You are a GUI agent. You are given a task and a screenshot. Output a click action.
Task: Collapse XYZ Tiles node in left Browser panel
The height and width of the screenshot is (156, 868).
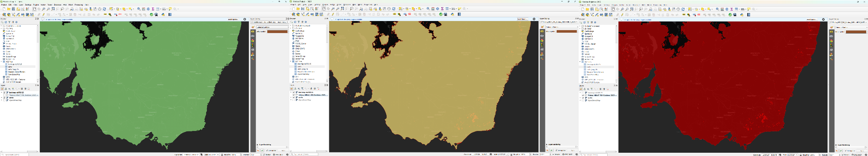click(x=2, y=62)
